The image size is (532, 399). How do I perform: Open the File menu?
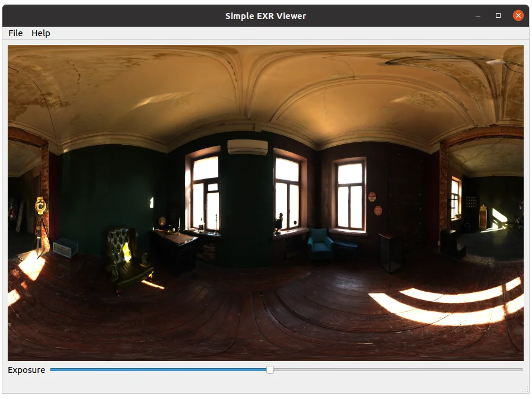point(15,33)
